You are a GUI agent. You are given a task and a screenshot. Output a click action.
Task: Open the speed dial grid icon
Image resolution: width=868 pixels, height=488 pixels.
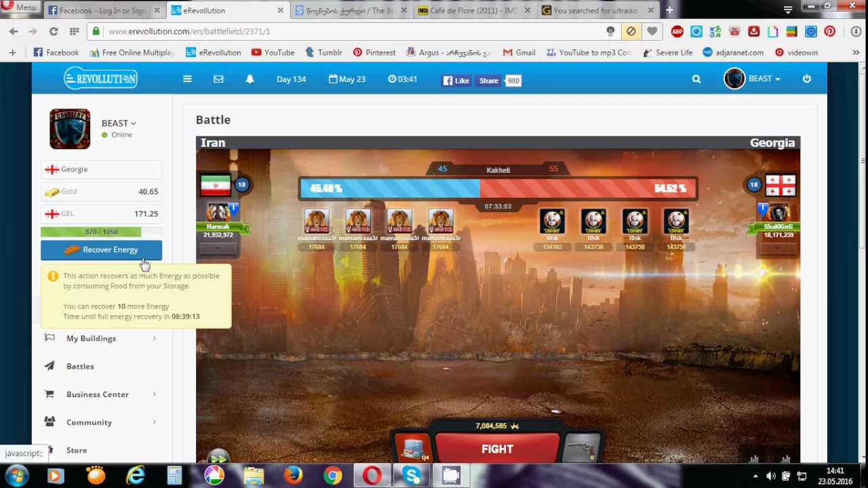74,31
